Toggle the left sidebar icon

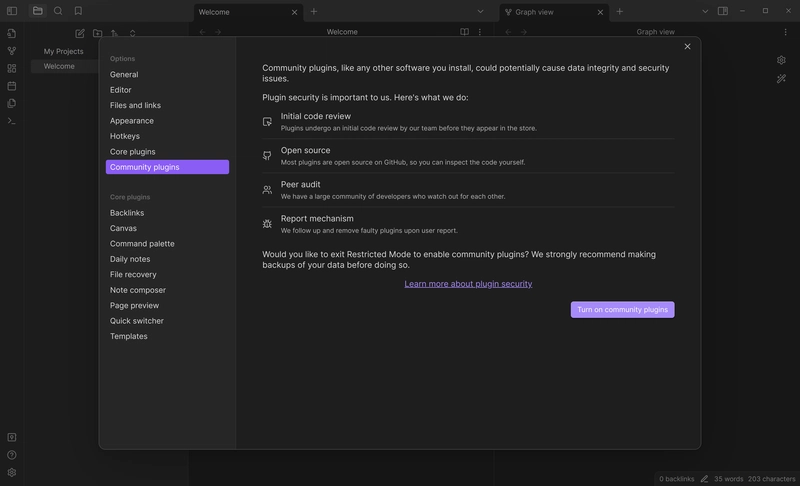(12, 11)
